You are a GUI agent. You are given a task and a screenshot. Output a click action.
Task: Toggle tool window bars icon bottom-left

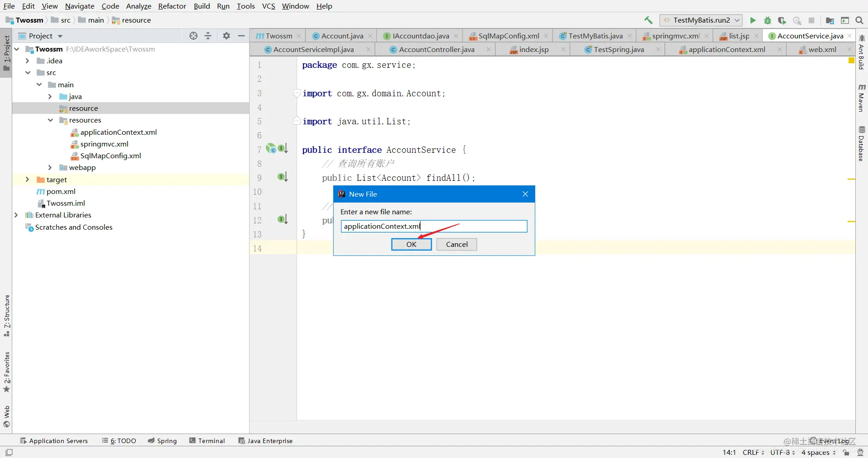[9, 452]
